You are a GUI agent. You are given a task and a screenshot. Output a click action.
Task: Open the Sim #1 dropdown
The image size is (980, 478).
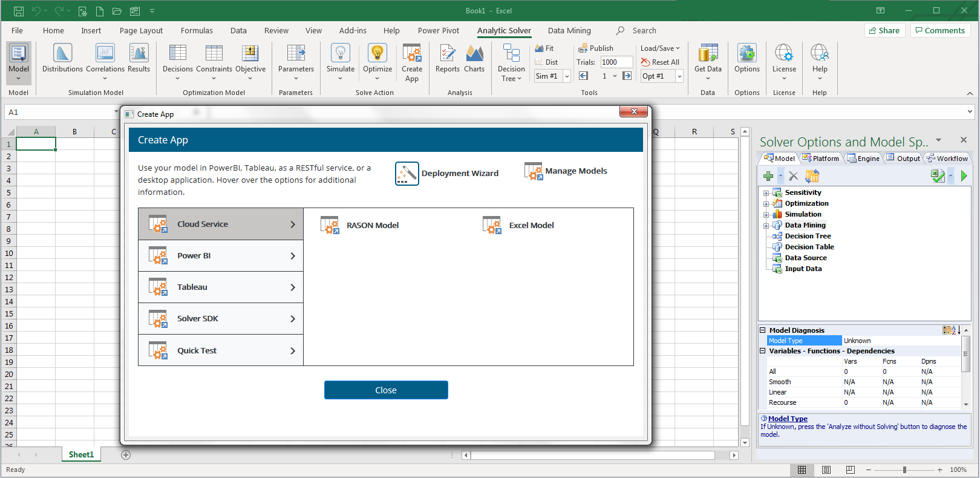tap(567, 76)
